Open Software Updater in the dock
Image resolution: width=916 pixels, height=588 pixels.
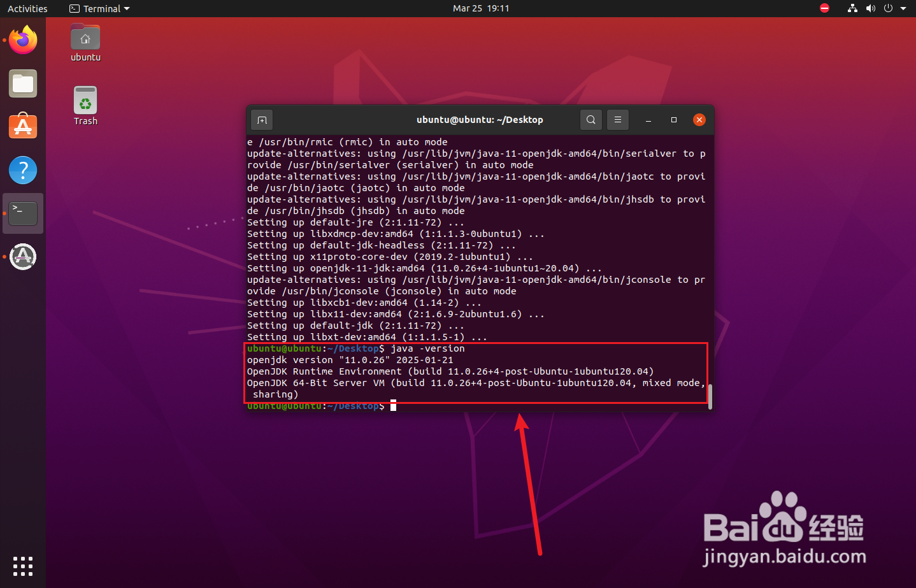(23, 257)
